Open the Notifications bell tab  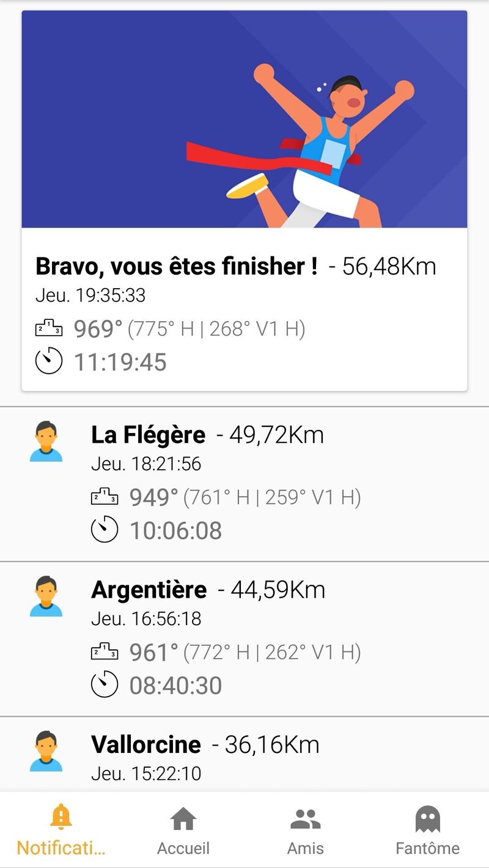pyautogui.click(x=61, y=817)
